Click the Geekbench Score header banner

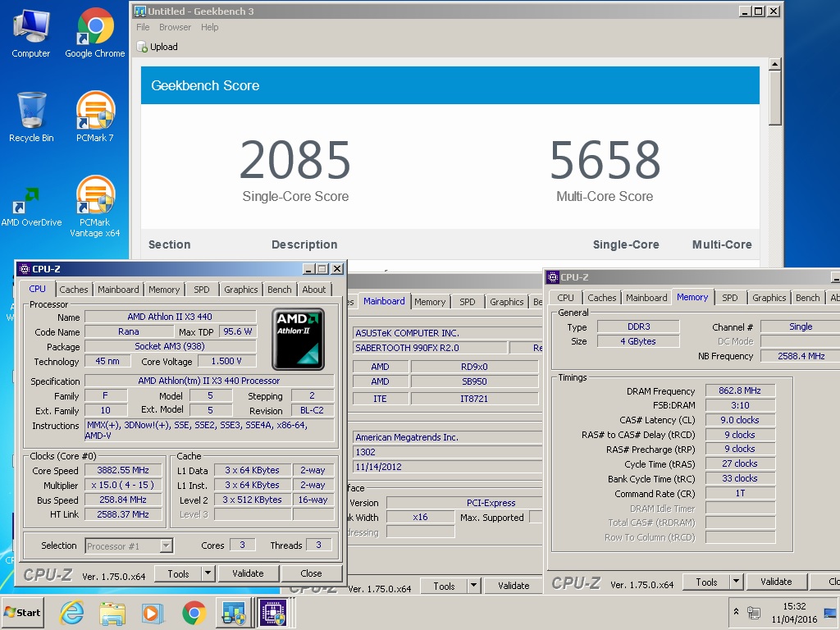pyautogui.click(x=450, y=85)
